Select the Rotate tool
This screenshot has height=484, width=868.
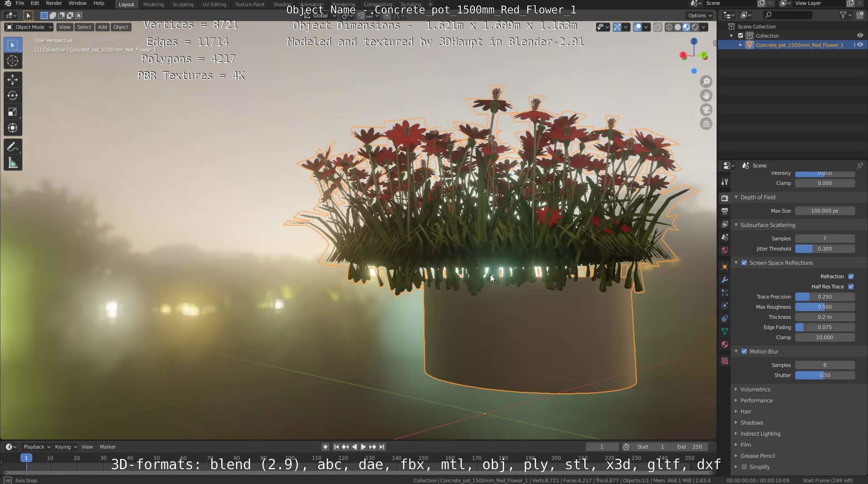point(13,95)
